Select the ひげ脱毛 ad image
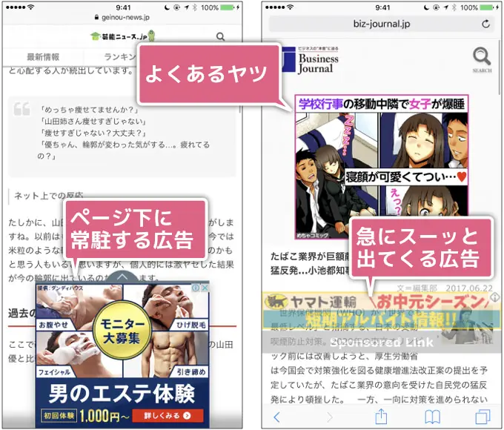The width and height of the screenshot is (504, 430). click(x=173, y=307)
